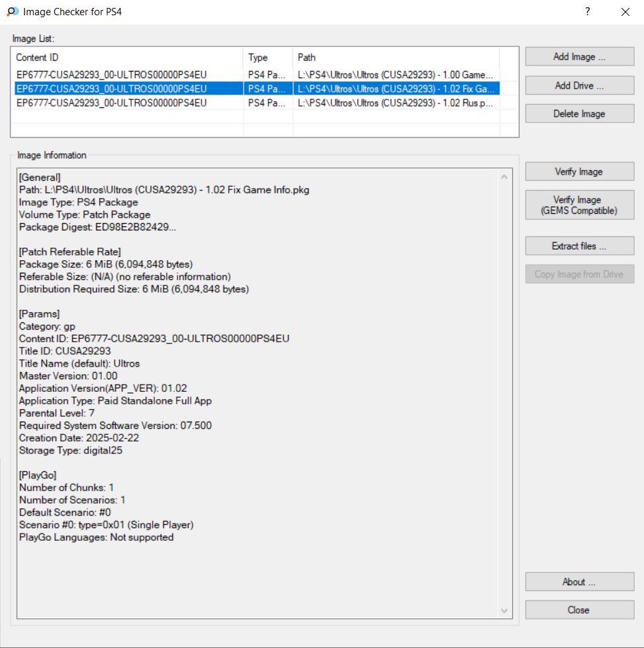Image resolution: width=644 pixels, height=648 pixels.
Task: Click the help question mark in title bar
Action: tap(587, 11)
